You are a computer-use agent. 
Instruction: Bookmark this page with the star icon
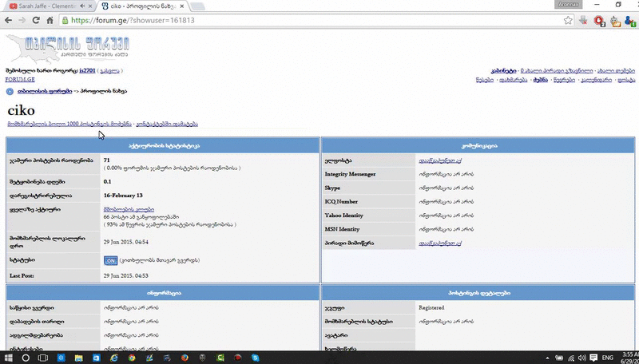pyautogui.click(x=568, y=21)
